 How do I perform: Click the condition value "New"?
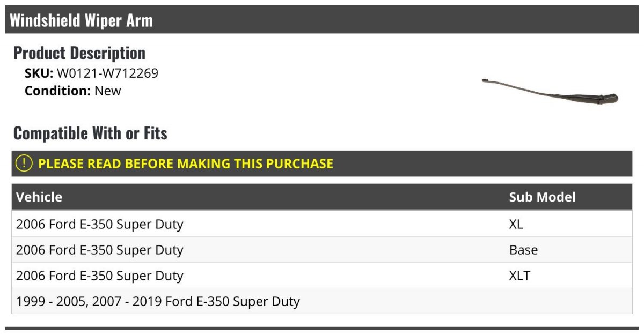(108, 91)
